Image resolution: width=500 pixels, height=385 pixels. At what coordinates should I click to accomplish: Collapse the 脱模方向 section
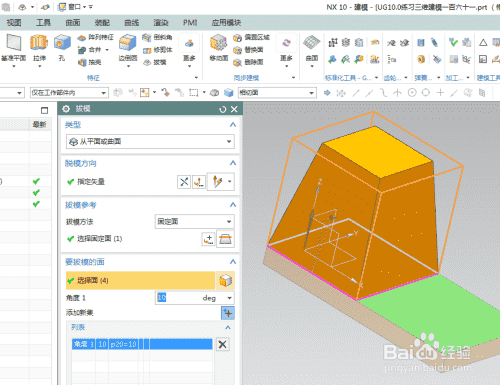point(233,163)
